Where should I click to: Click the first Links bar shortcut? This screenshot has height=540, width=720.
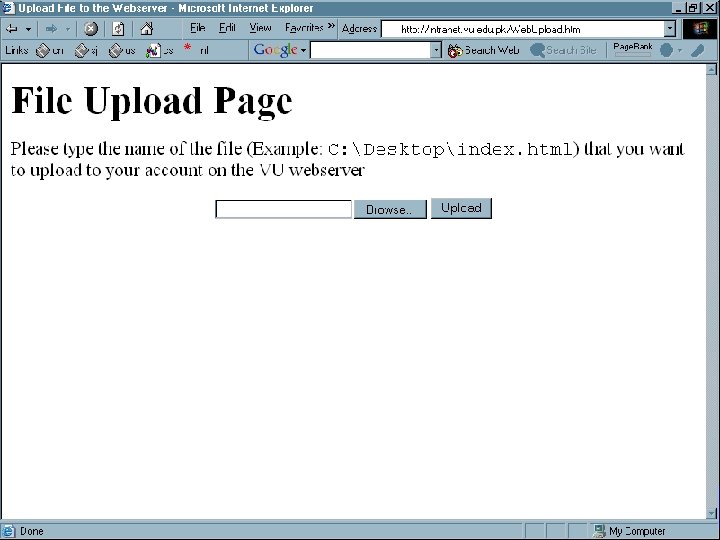pos(50,51)
